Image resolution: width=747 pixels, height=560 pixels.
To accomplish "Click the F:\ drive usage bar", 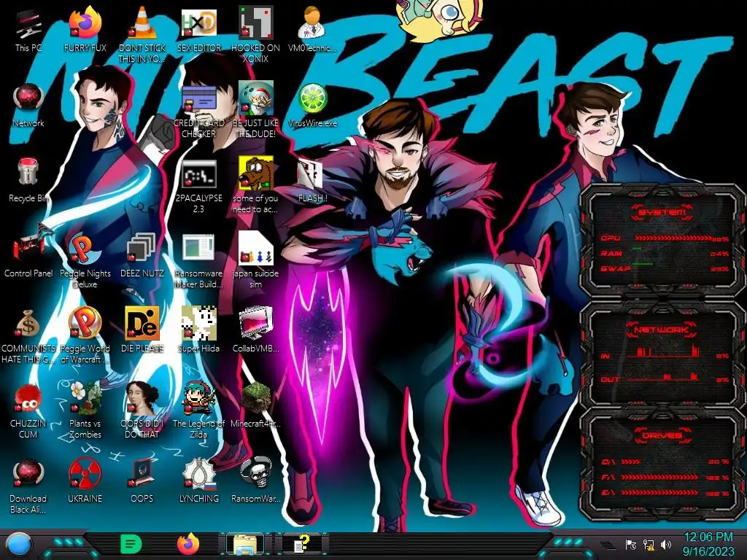I will [x=665, y=477].
